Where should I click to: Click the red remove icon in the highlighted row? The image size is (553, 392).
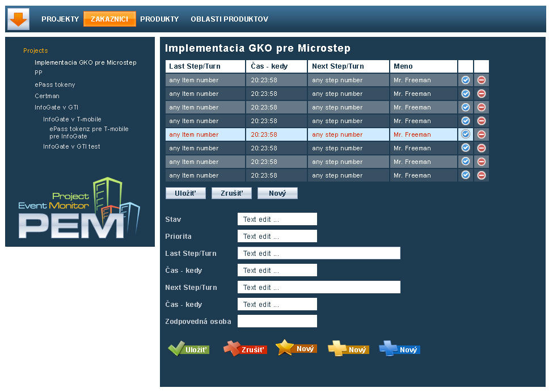tap(482, 134)
